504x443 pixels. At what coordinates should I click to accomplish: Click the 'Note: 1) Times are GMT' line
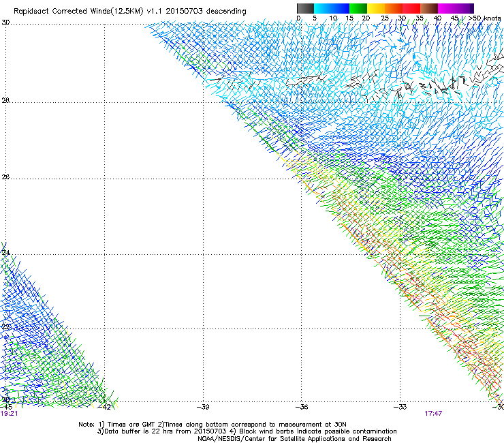point(212,425)
